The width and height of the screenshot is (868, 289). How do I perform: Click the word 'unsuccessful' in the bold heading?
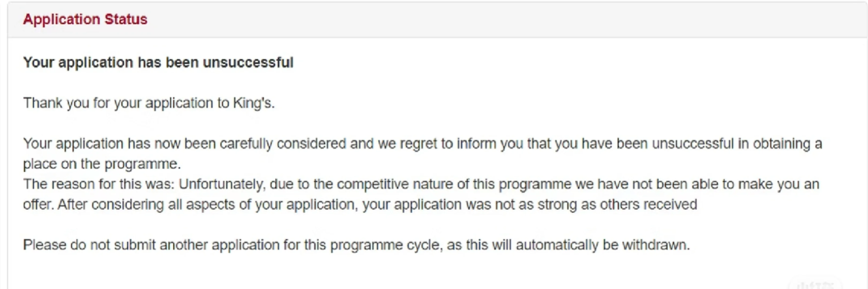point(248,63)
